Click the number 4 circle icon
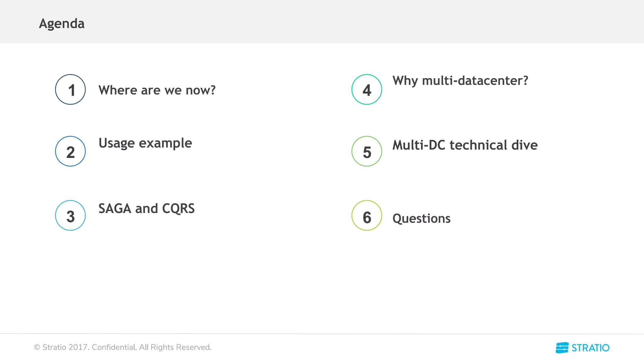This screenshot has height=362, width=644. click(x=367, y=90)
